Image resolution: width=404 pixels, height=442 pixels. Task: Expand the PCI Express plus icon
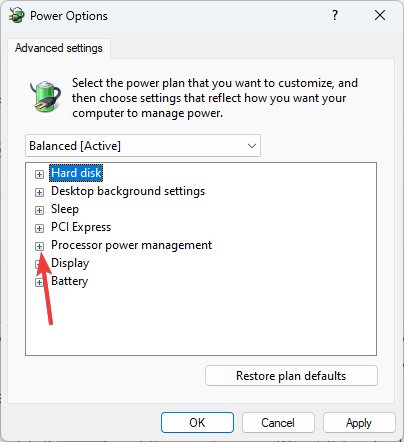tap(39, 228)
